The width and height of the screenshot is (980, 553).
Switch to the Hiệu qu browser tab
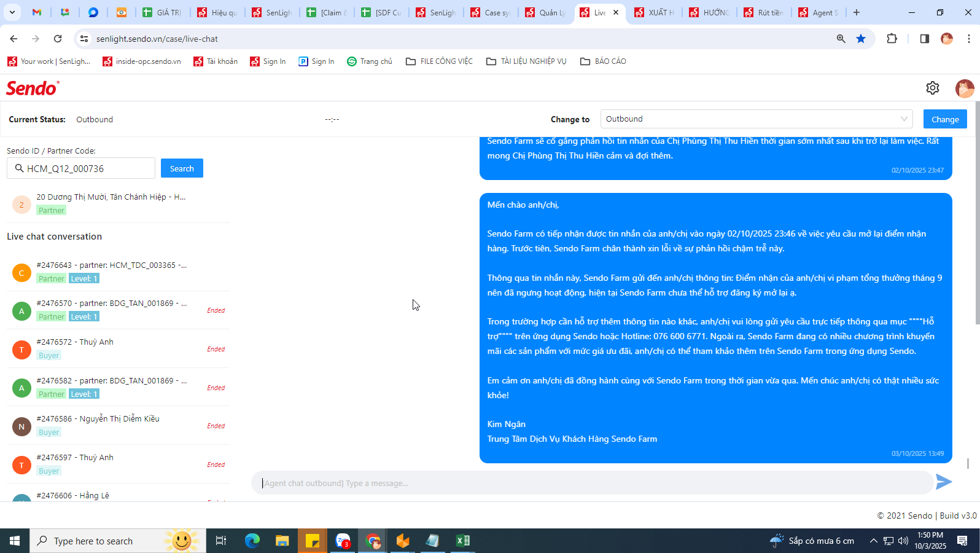coord(217,12)
